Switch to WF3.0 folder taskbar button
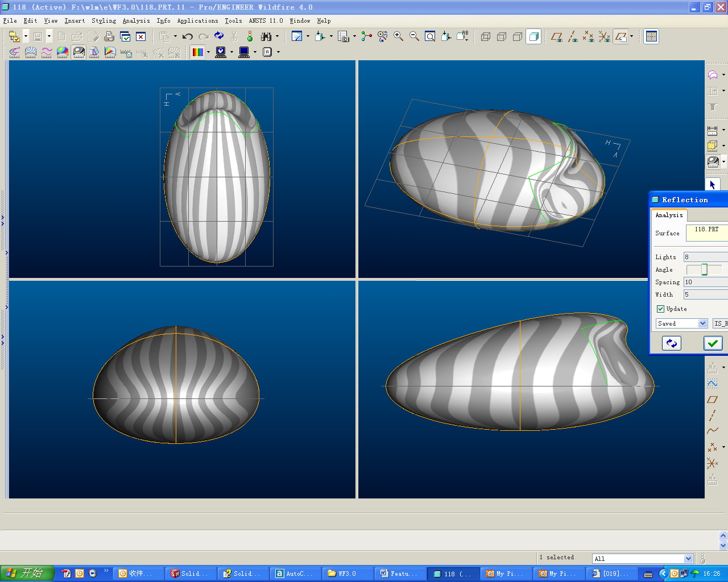The width and height of the screenshot is (728, 582). click(348, 573)
